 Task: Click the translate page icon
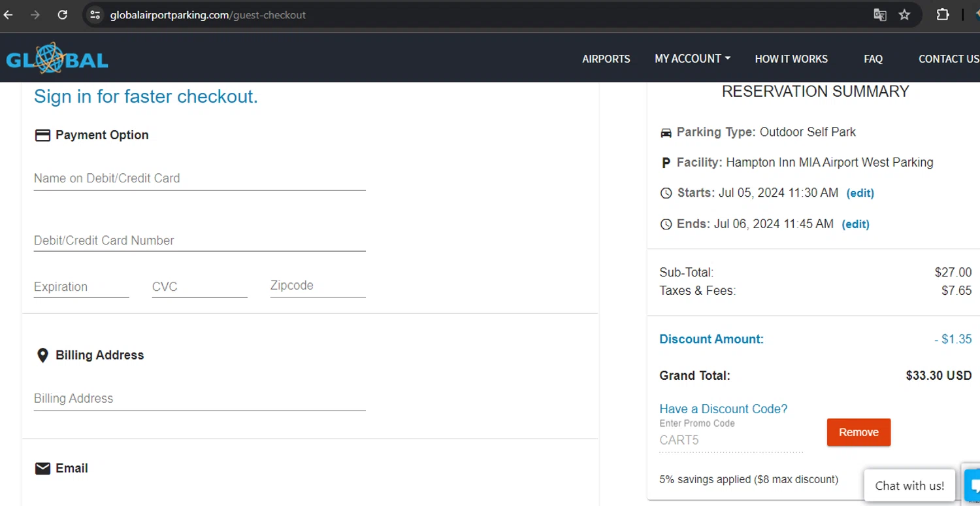(880, 14)
